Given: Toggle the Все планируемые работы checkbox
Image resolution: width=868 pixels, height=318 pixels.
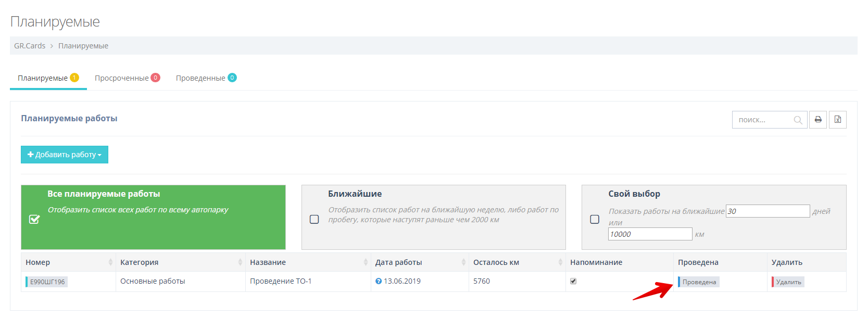Looking at the screenshot, I should [x=34, y=219].
